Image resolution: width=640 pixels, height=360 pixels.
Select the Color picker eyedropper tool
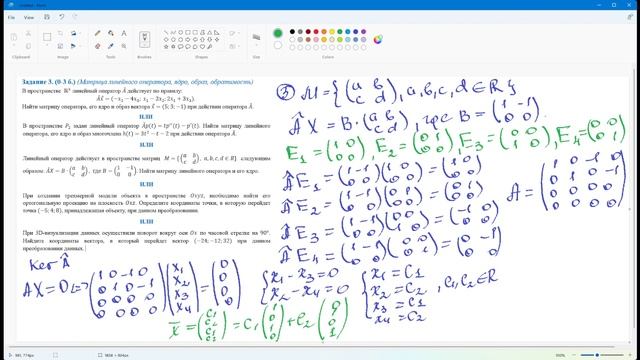click(x=111, y=46)
